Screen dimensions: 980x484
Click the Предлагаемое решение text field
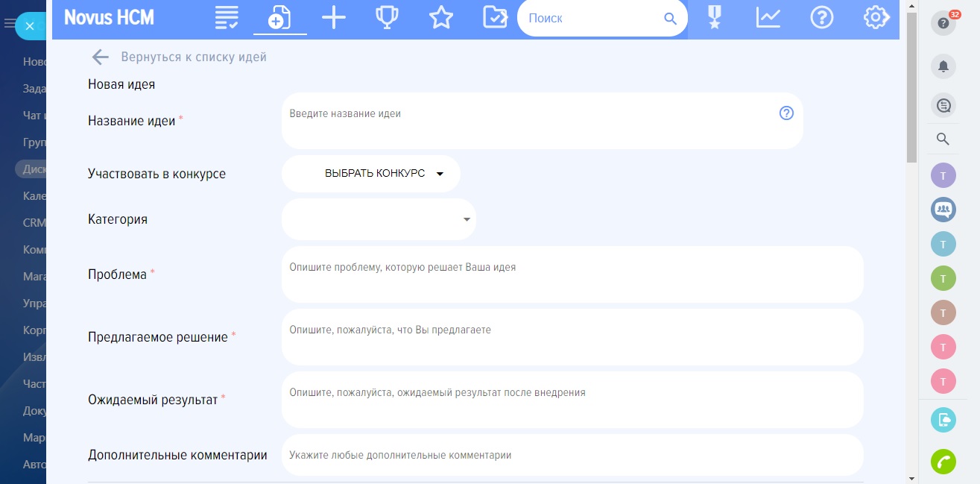[x=572, y=337]
